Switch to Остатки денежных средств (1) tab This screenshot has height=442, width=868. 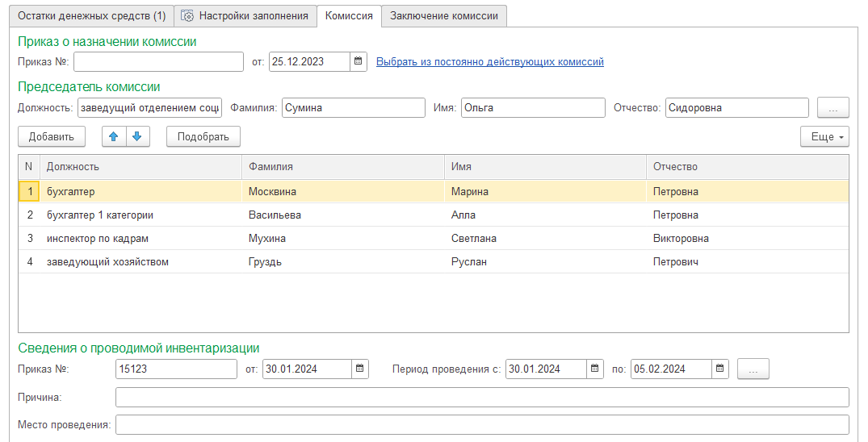pos(92,16)
